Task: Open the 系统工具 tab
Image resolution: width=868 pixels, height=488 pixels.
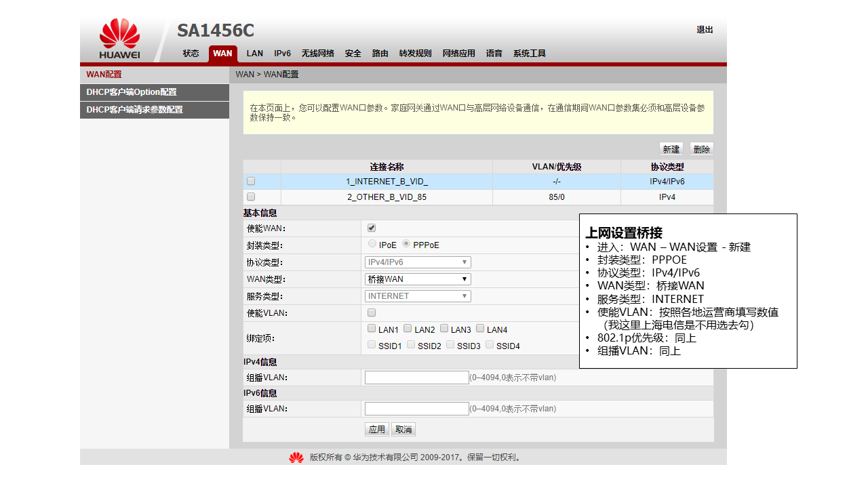Action: click(529, 54)
